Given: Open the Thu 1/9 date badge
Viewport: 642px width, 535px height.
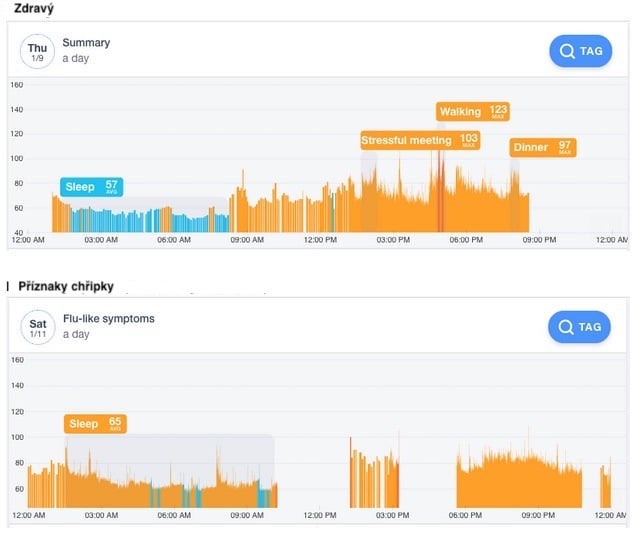Looking at the screenshot, I should click(x=37, y=52).
